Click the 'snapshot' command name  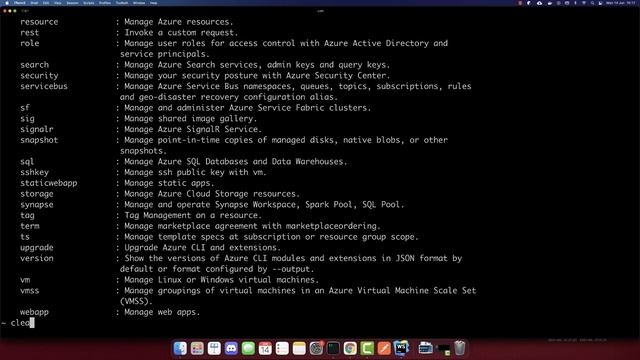pos(39,140)
